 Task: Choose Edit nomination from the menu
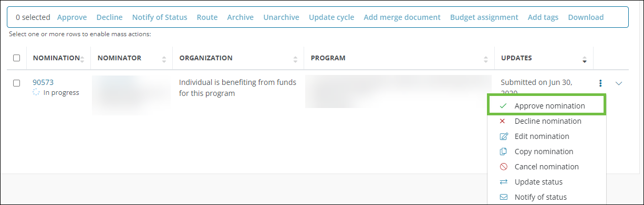(542, 136)
